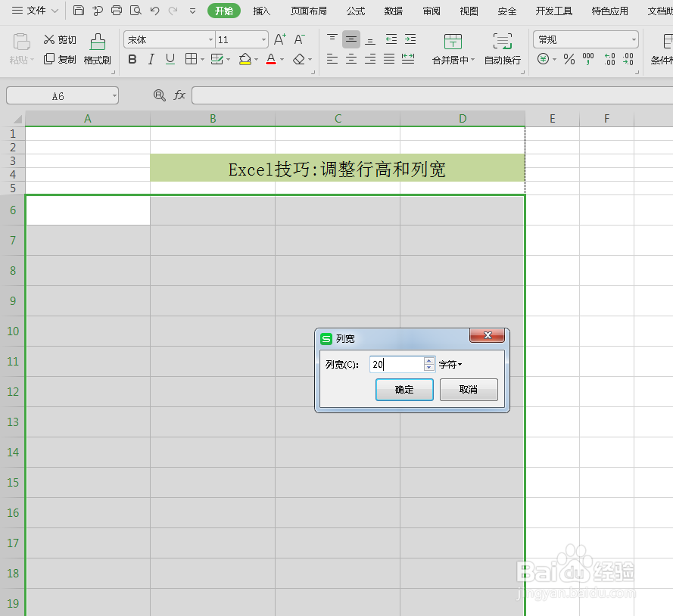Click Wrap Text (自动换行) button
The width and height of the screenshot is (673, 616).
coord(502,49)
